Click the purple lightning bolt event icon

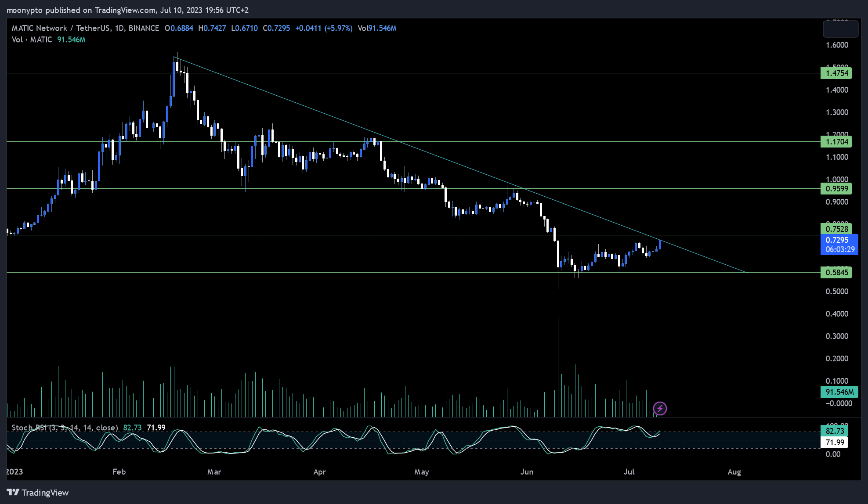pyautogui.click(x=660, y=409)
